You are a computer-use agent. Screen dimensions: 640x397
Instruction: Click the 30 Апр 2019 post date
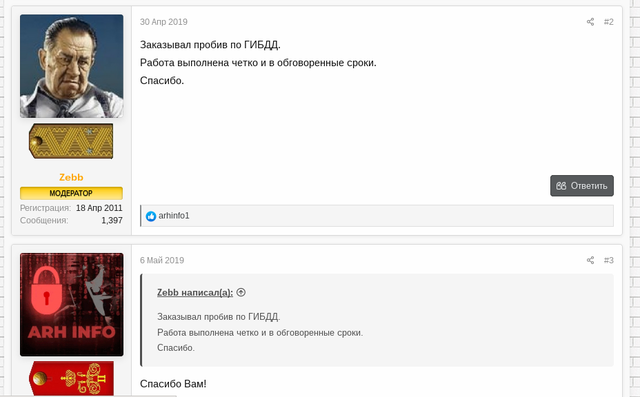tap(164, 22)
